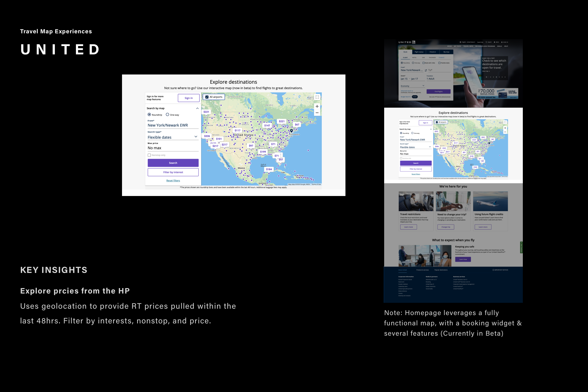Open Flexible dates dropdown in homepage screenshot map panel
This screenshot has height=392, width=588.
(416, 147)
